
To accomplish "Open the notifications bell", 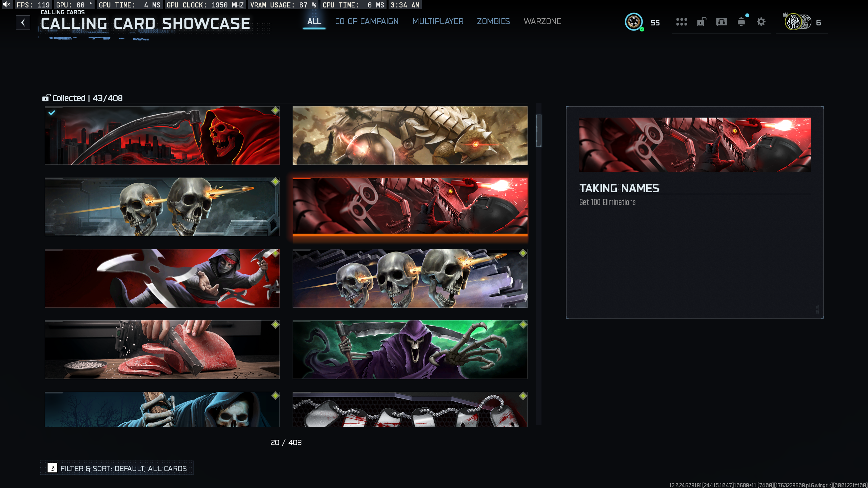I will pos(742,22).
